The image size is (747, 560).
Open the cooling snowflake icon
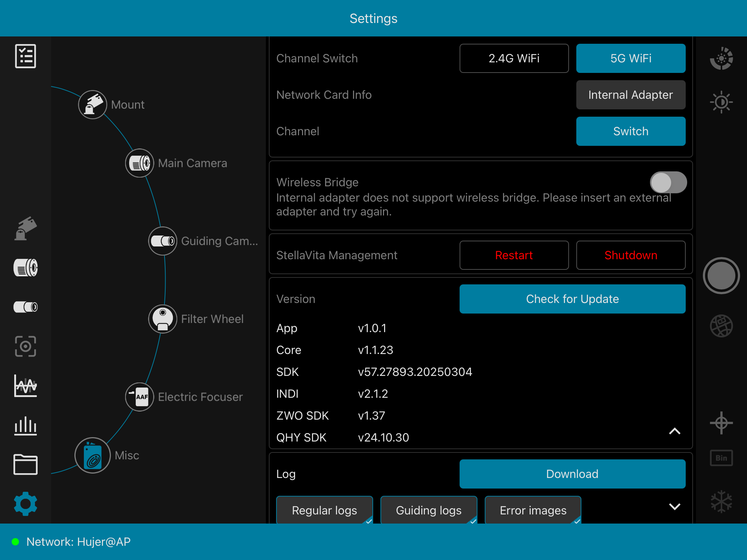[x=721, y=502]
